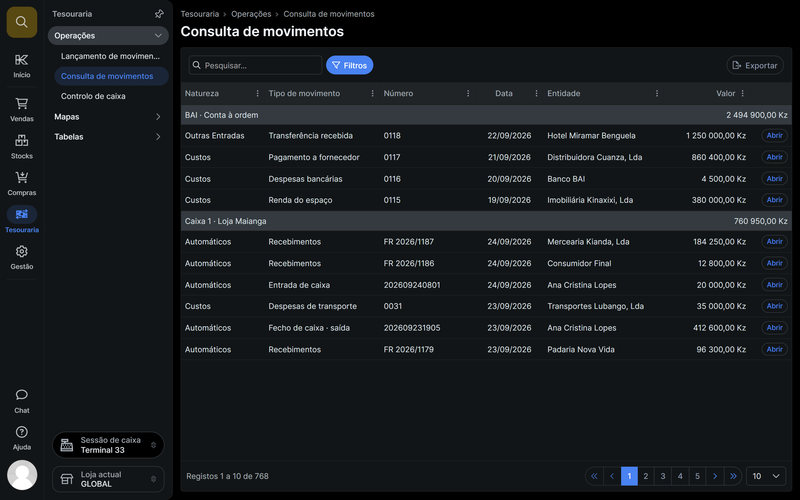Open Entidade column options menu
Image resolution: width=800 pixels, height=500 pixels.
657,93
